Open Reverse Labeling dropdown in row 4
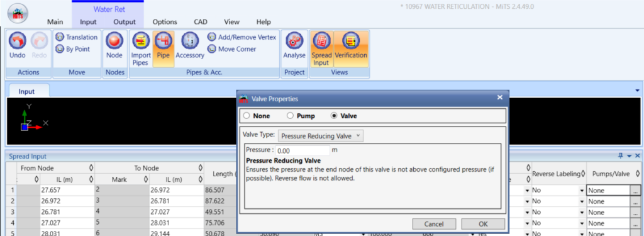Viewport: 644px width, 236px height. tap(582, 223)
